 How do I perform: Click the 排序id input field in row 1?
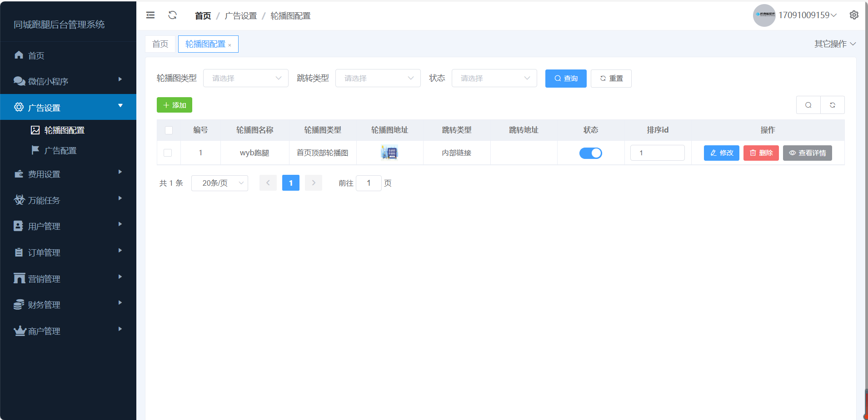click(x=657, y=153)
